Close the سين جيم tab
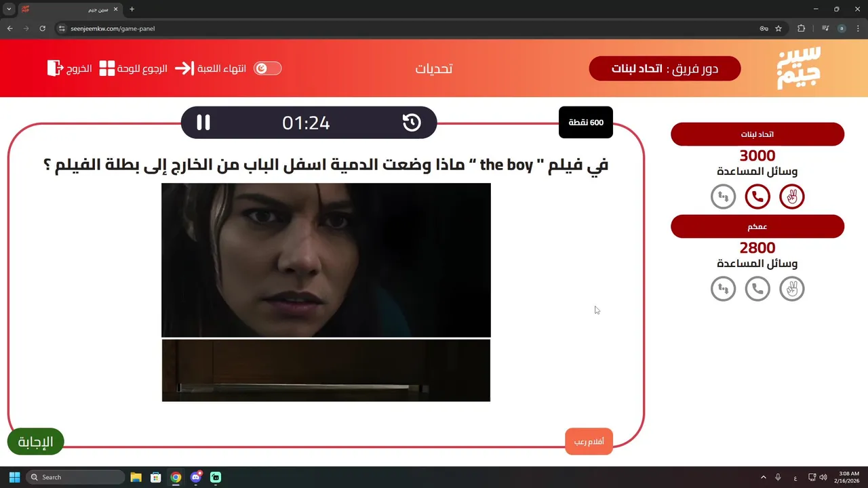The width and height of the screenshot is (868, 488). pos(115,9)
